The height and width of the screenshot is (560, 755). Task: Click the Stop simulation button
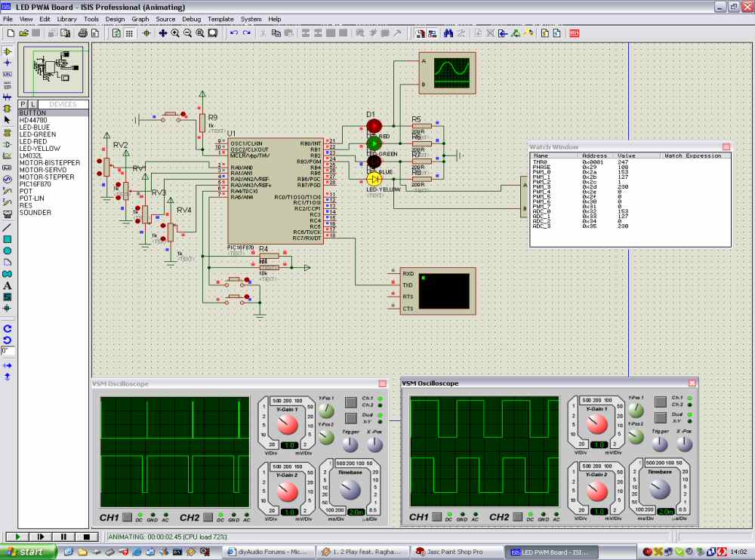pos(87,537)
